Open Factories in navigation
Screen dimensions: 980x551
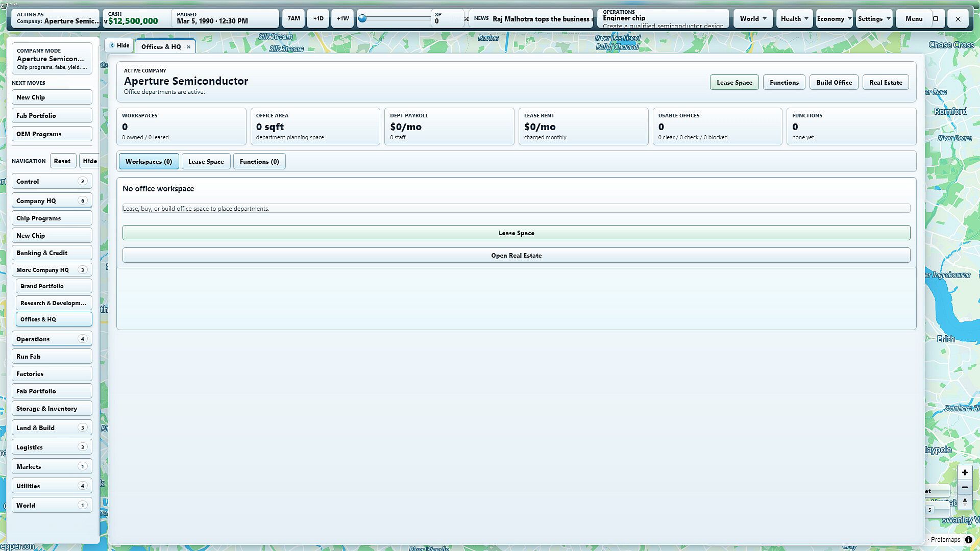click(x=52, y=374)
